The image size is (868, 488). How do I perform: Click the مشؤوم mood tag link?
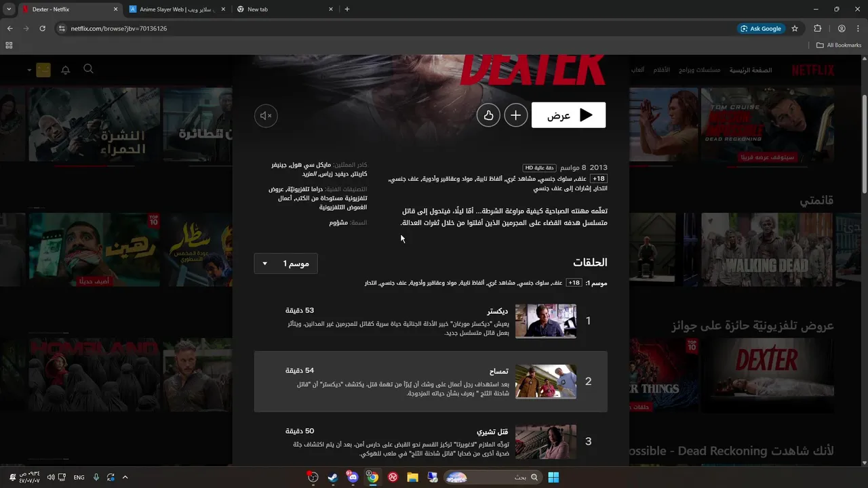click(338, 222)
